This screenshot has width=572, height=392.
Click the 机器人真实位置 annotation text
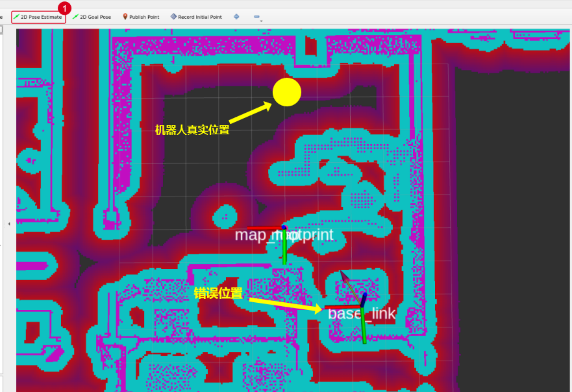192,130
